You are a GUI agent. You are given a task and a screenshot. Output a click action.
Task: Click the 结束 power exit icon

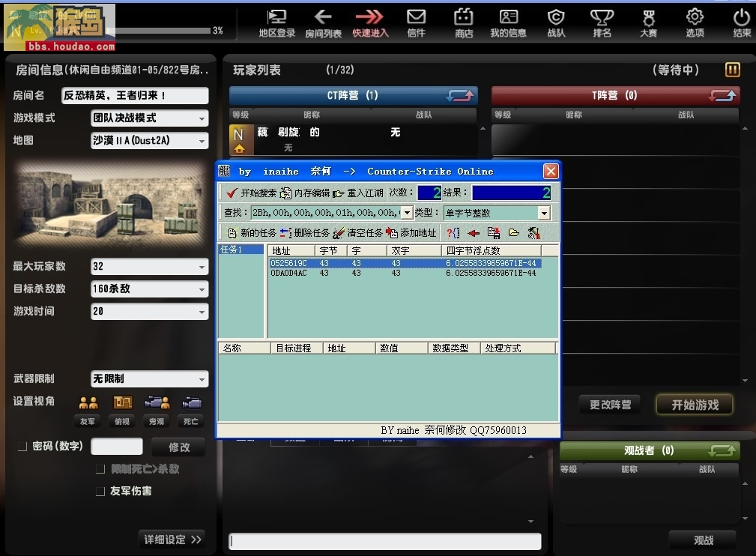(742, 23)
